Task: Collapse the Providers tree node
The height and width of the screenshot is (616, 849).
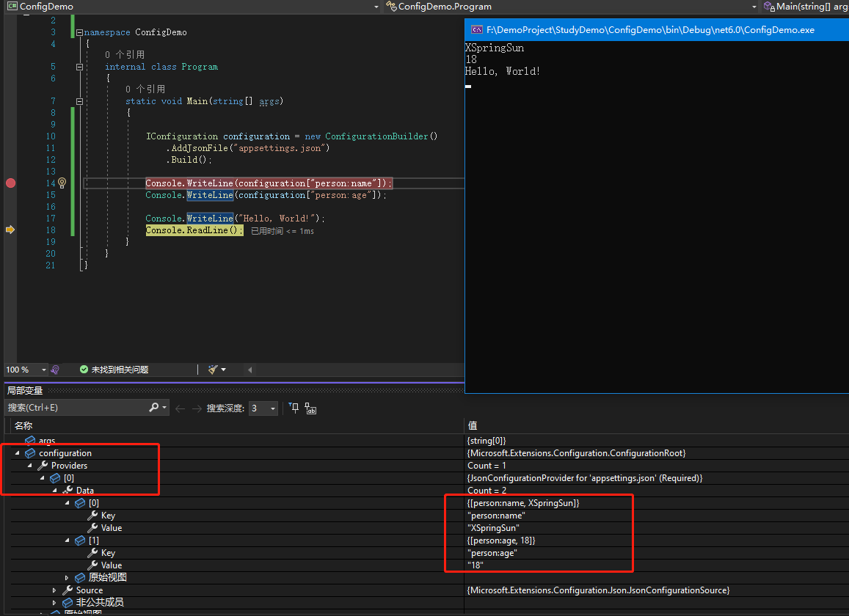Action: [x=29, y=466]
